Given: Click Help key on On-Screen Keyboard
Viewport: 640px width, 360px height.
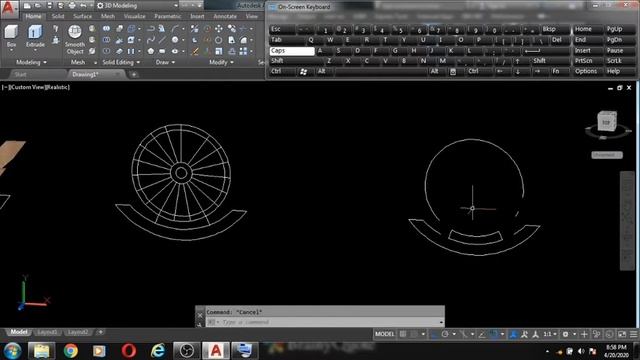Looking at the screenshot, I should [620, 71].
